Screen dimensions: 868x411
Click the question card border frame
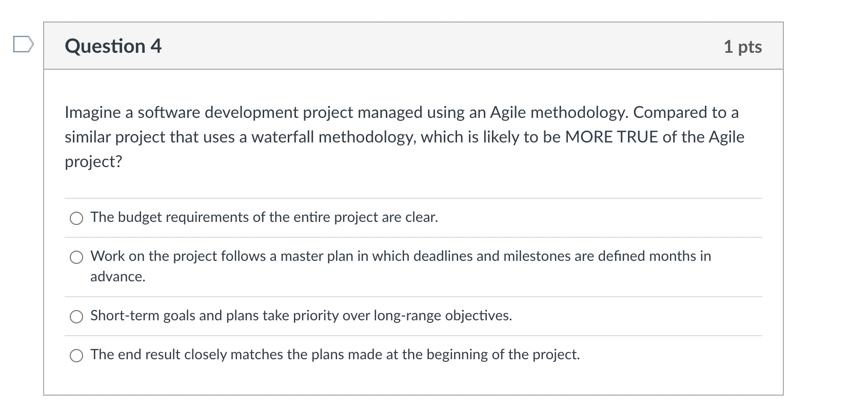point(44,205)
